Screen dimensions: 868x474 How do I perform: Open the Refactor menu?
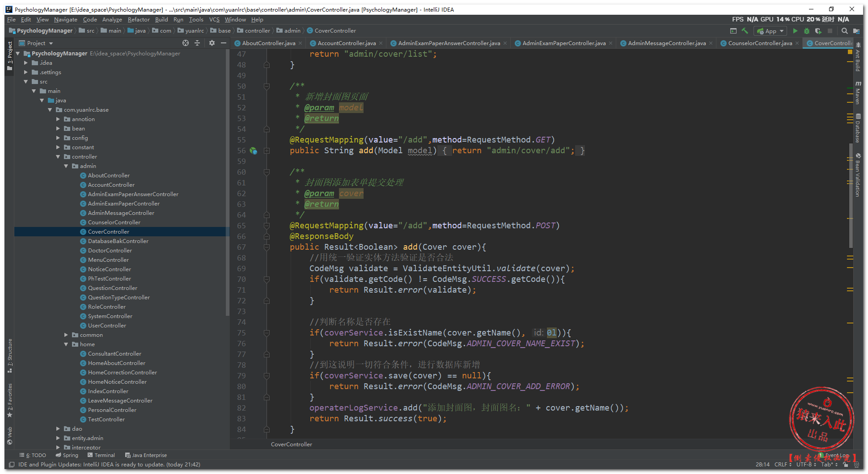pos(139,20)
